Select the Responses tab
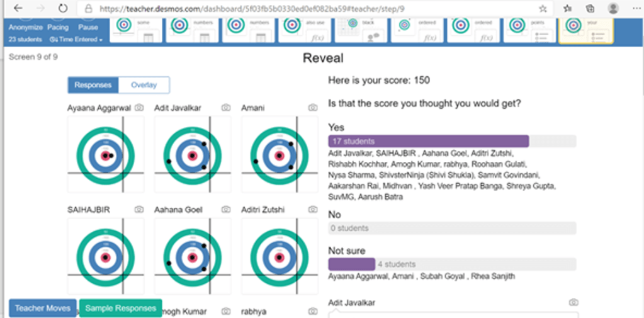The height and width of the screenshot is (318, 644). [x=93, y=85]
